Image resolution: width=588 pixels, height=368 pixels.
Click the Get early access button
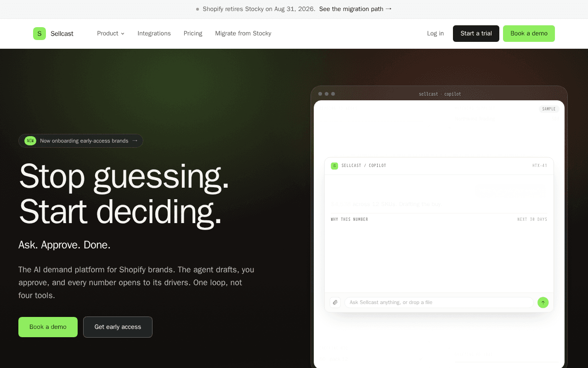tap(118, 327)
